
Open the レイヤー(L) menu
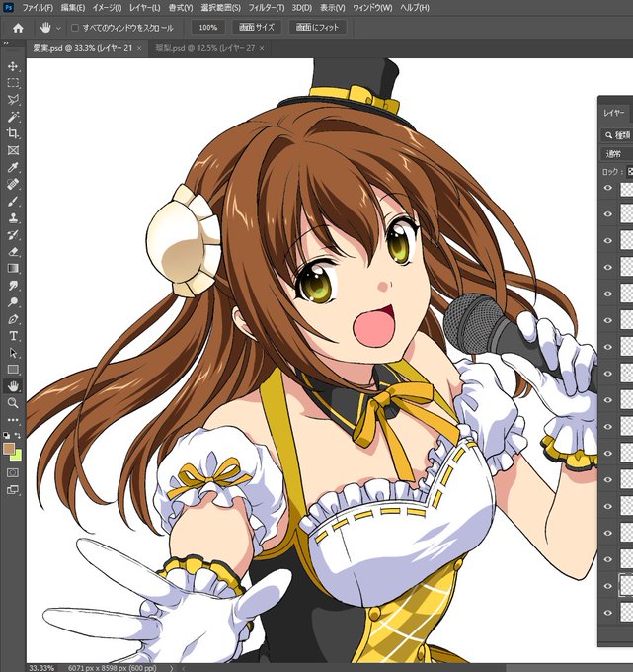click(145, 8)
